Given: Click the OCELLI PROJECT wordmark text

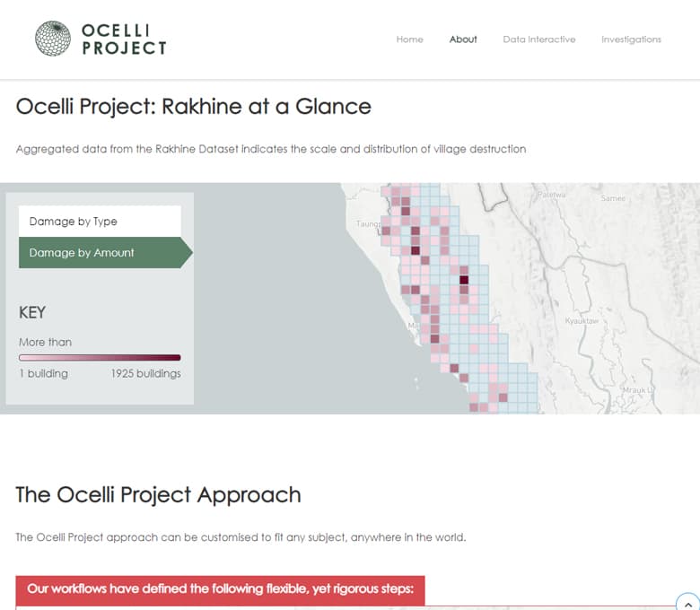Looking at the screenshot, I should 124,39.
